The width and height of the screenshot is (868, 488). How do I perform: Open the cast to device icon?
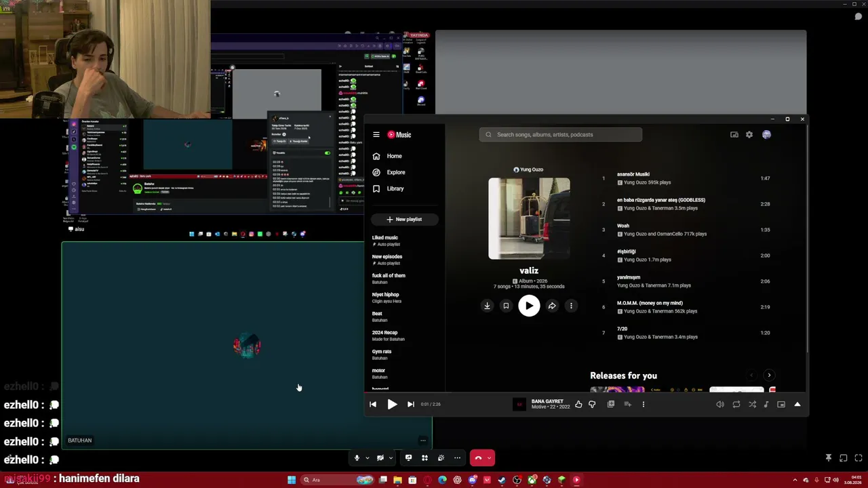734,135
